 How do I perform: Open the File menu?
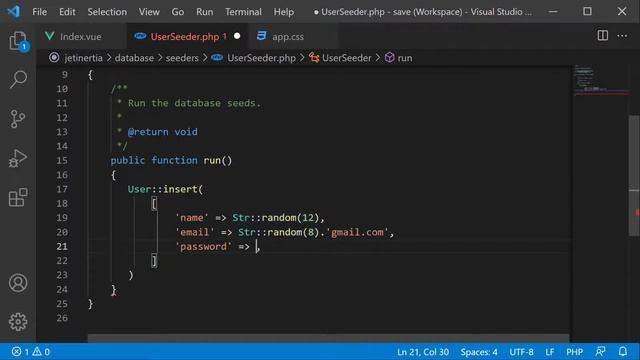tap(40, 12)
